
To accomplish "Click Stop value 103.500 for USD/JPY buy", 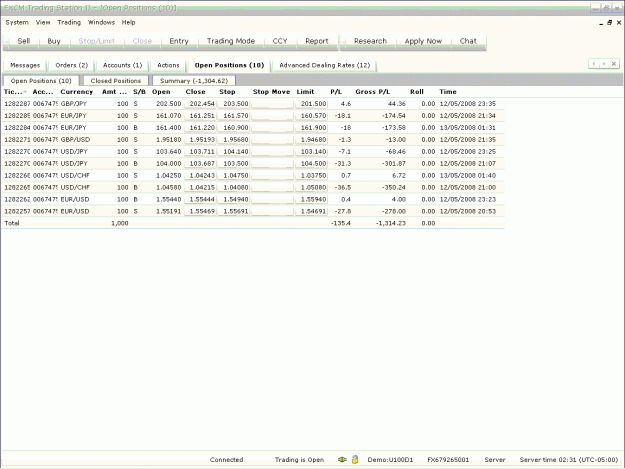I will 234,164.
